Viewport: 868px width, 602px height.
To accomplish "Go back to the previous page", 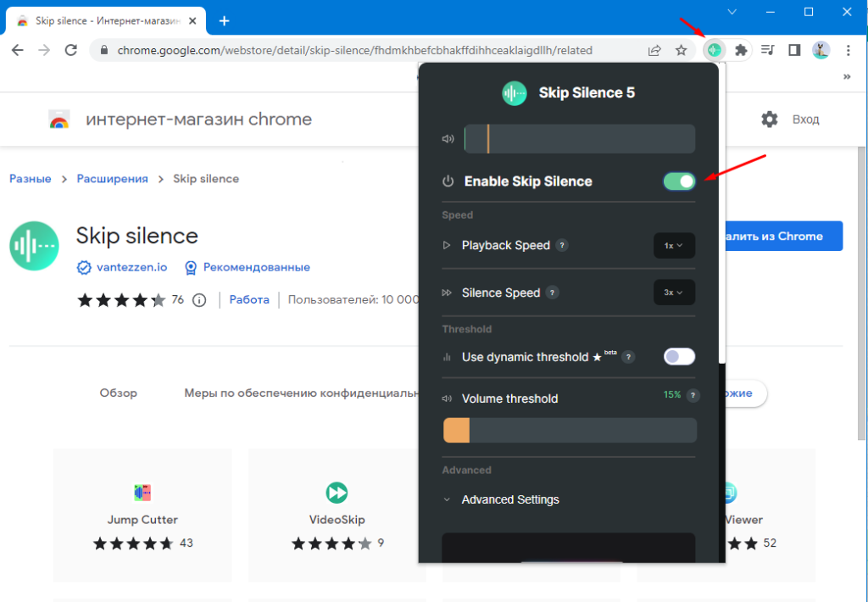I will (x=18, y=50).
